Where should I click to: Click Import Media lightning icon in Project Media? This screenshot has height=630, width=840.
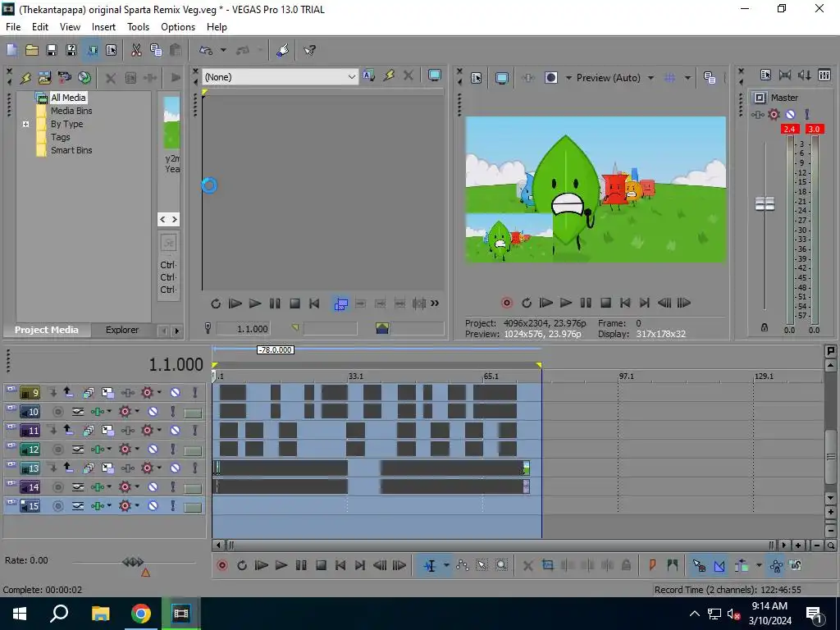[25, 78]
